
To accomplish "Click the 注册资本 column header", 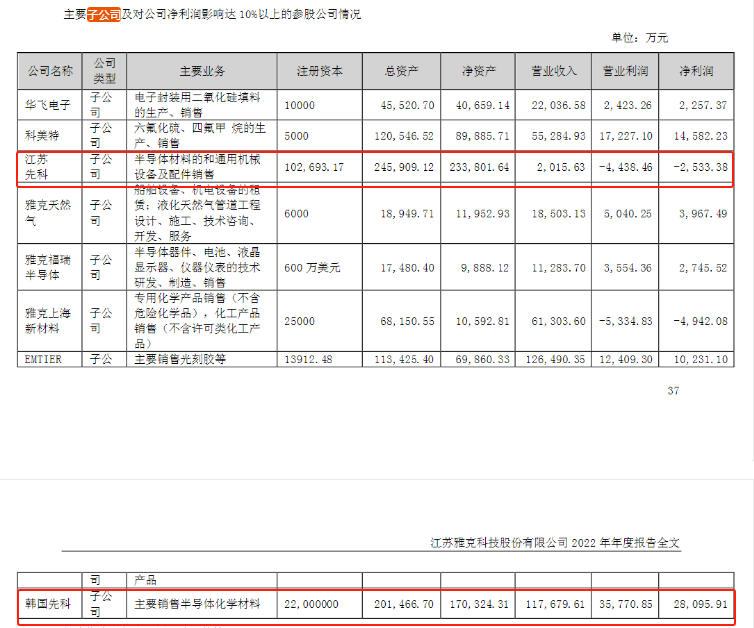I will coord(320,71).
